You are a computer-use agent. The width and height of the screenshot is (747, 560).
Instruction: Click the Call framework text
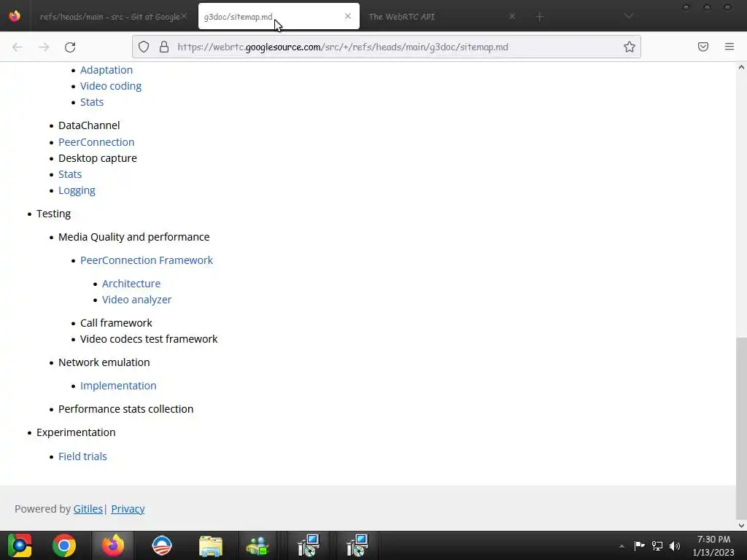pyautogui.click(x=116, y=323)
